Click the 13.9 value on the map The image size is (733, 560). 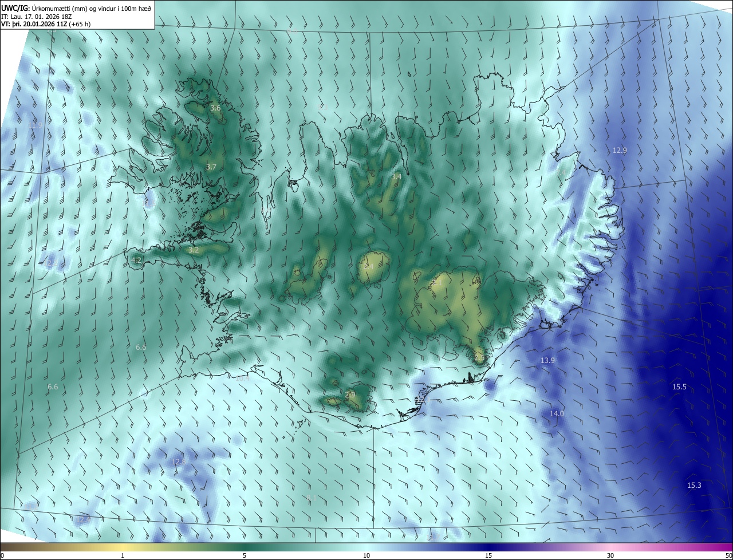click(x=548, y=360)
